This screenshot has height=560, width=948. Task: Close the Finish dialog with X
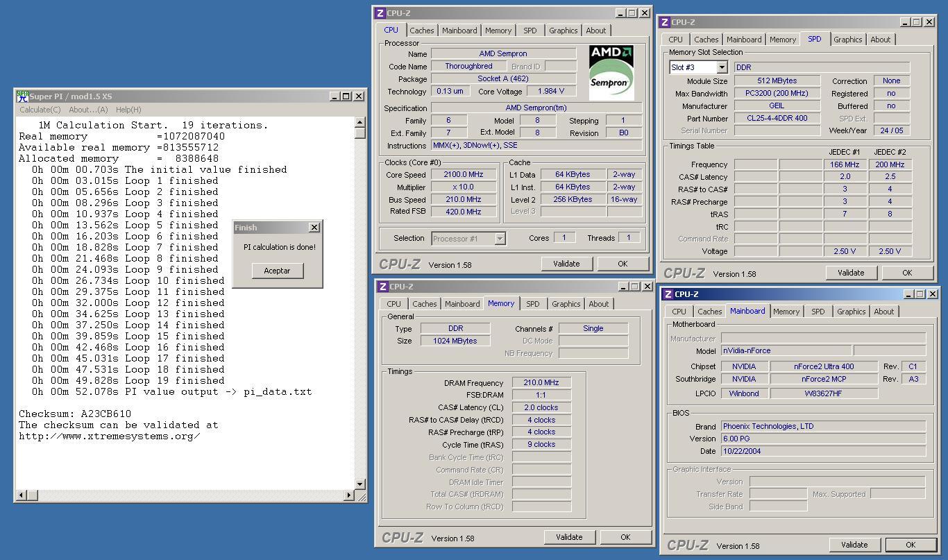(314, 227)
